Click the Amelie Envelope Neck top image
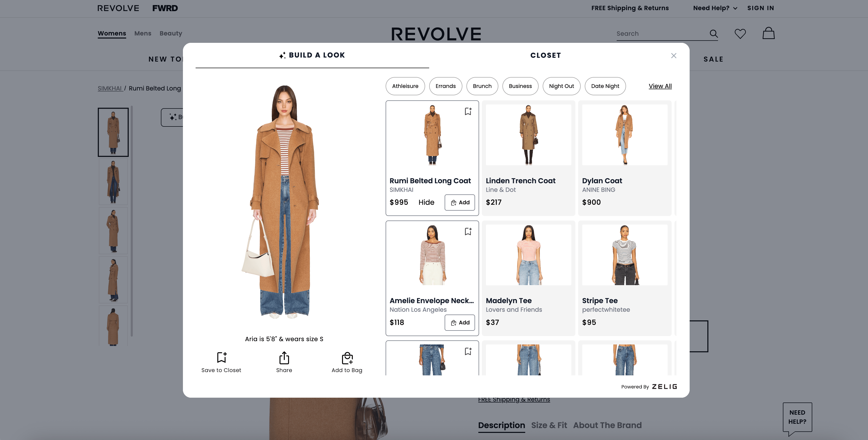The image size is (868, 440). click(x=432, y=255)
